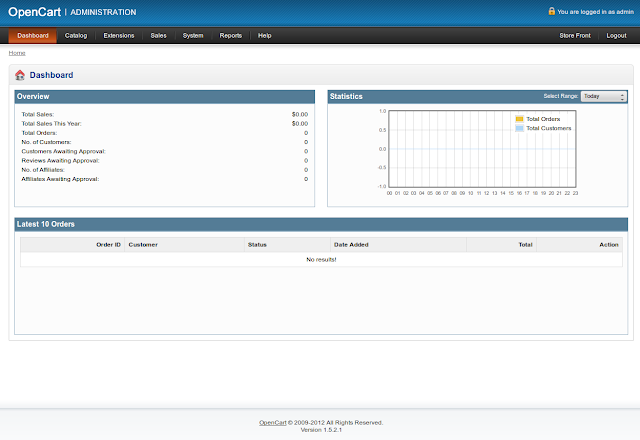Click 'Affiliates Awaiting Approval:' label
Viewport: 640px width, 440px height.
(60, 179)
